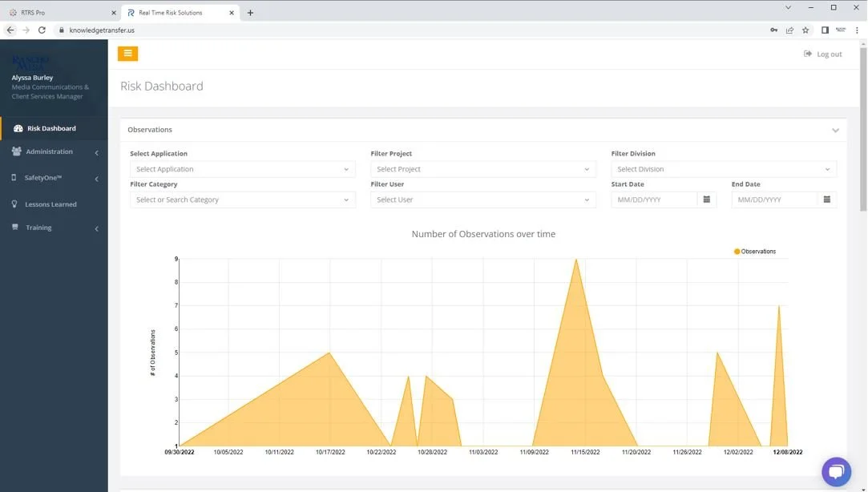The height and width of the screenshot is (492, 868).
Task: Click the Training sidebar icon
Action: pyautogui.click(x=15, y=227)
